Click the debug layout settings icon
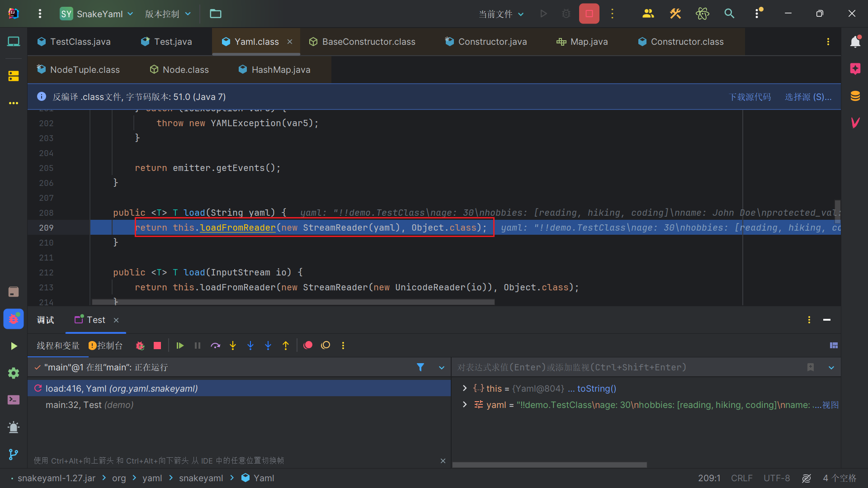Viewport: 868px width, 488px height. pyautogui.click(x=834, y=346)
